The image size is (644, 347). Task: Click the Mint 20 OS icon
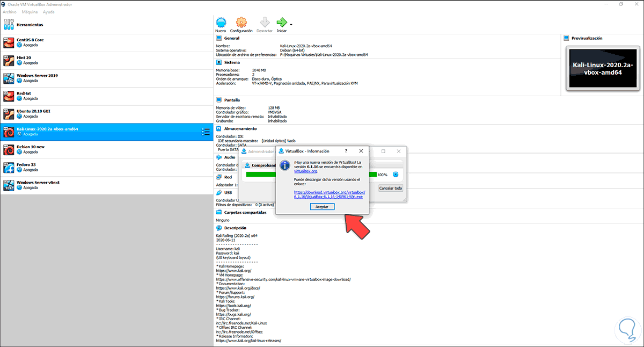point(8,60)
